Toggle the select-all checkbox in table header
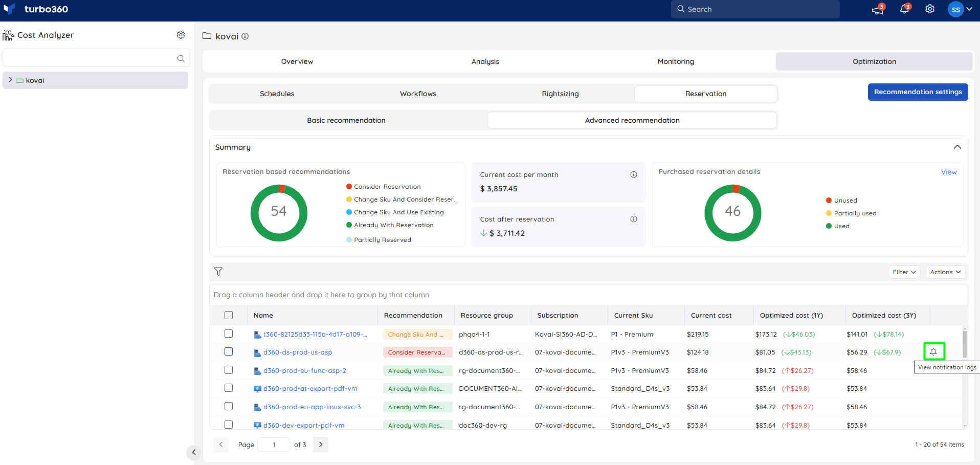Image resolution: width=980 pixels, height=465 pixels. [x=229, y=315]
